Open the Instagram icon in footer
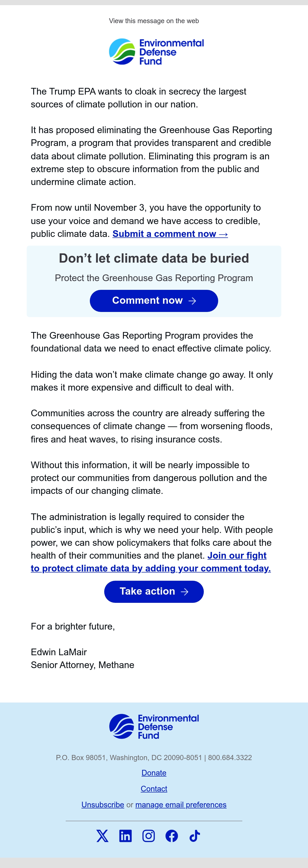This screenshot has width=308, height=868. 148,836
